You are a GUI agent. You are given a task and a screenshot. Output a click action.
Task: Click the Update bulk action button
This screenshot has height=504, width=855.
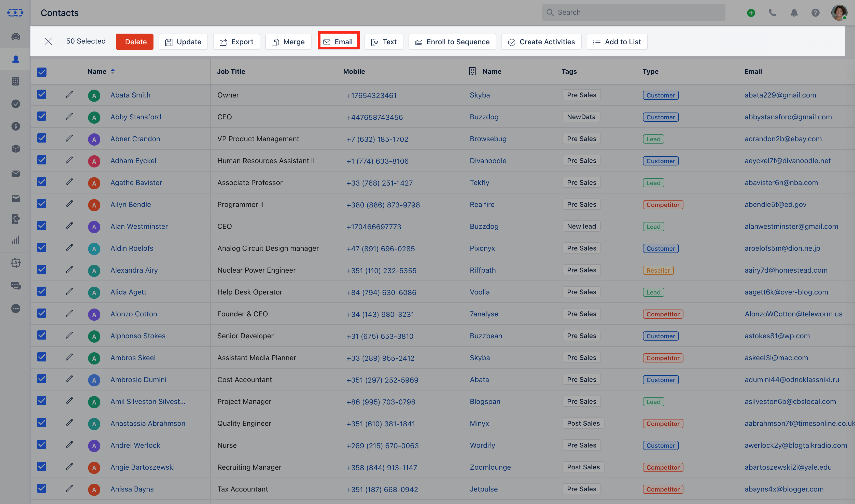pyautogui.click(x=183, y=42)
